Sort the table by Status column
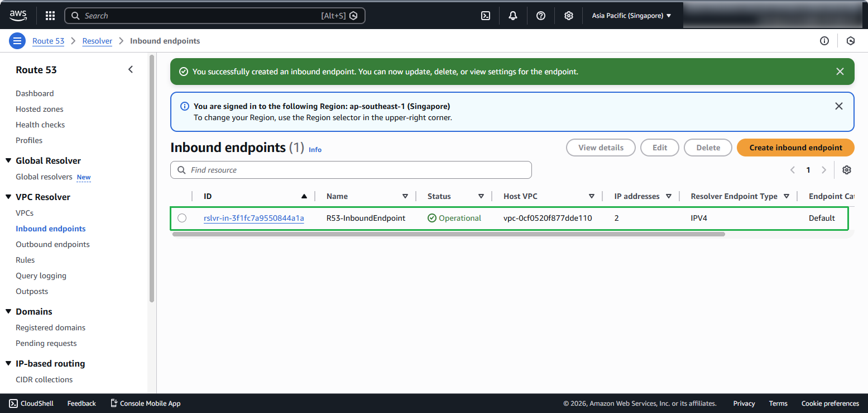The height and width of the screenshot is (413, 868). [x=481, y=196]
